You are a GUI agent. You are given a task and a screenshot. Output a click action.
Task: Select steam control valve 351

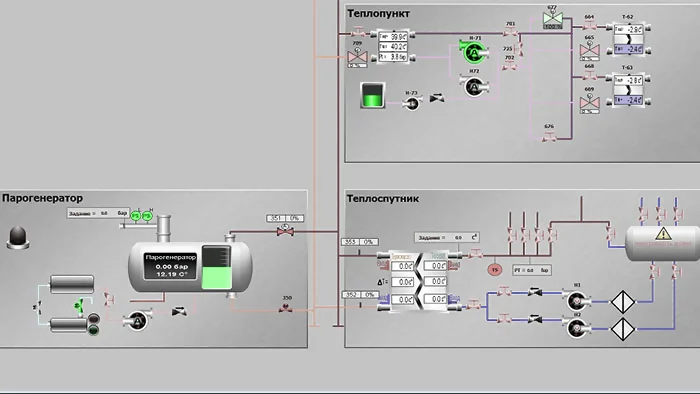pos(285,231)
